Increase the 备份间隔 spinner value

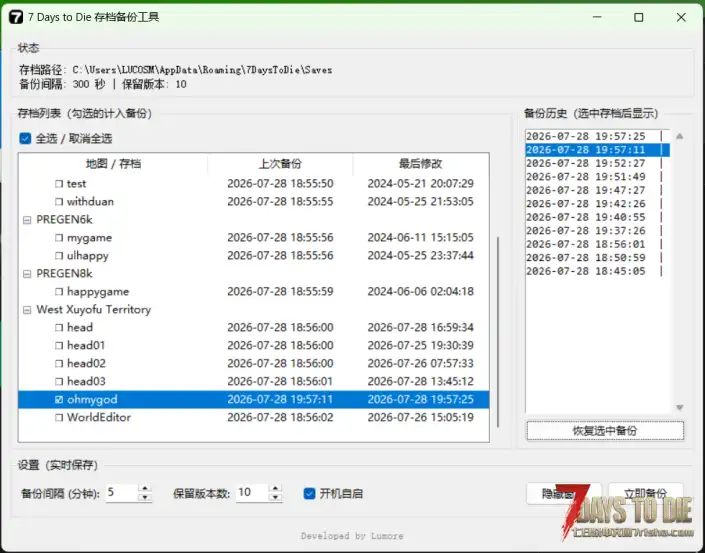coord(145,489)
